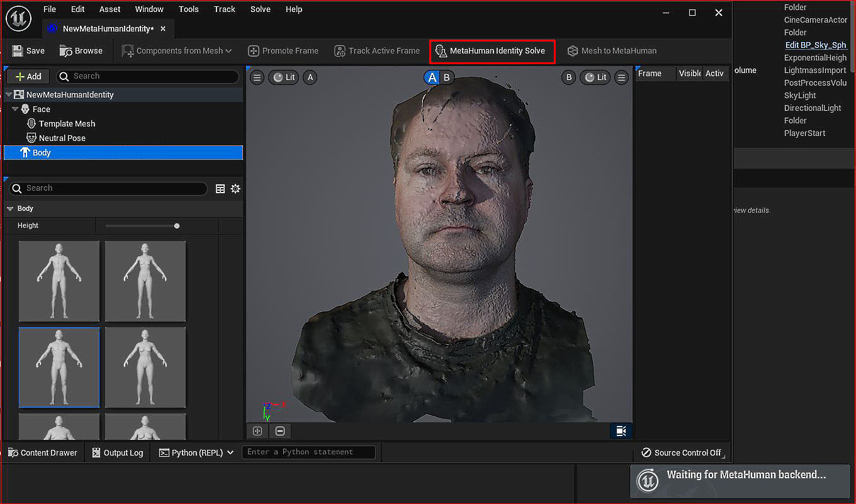Select the Face tree item
This screenshot has width=856, height=504.
pos(42,109)
